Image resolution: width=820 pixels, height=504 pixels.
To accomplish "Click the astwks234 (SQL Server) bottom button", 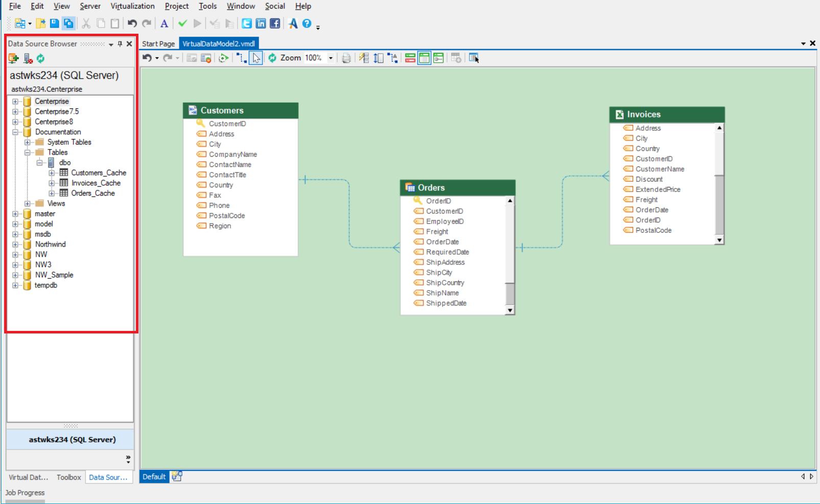I will point(72,440).
